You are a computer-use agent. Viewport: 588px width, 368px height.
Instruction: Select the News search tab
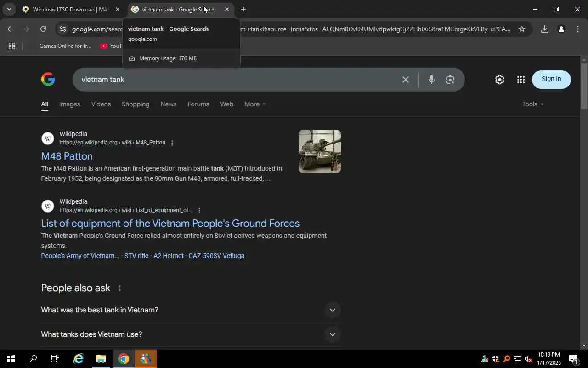[x=169, y=104]
